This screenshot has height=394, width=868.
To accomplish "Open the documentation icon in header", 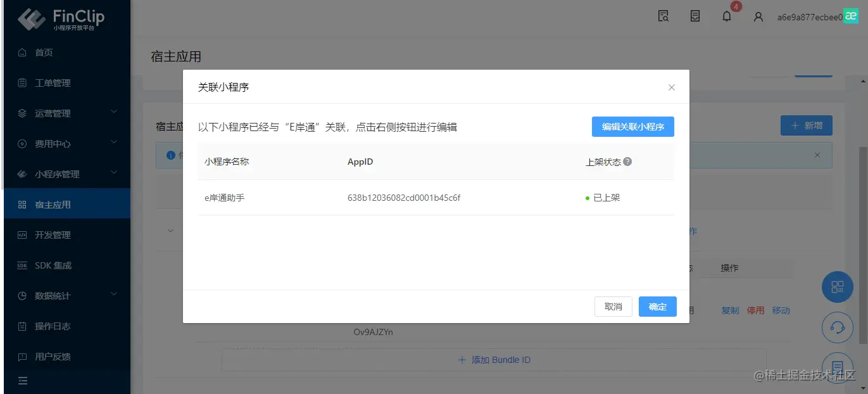I will [695, 16].
